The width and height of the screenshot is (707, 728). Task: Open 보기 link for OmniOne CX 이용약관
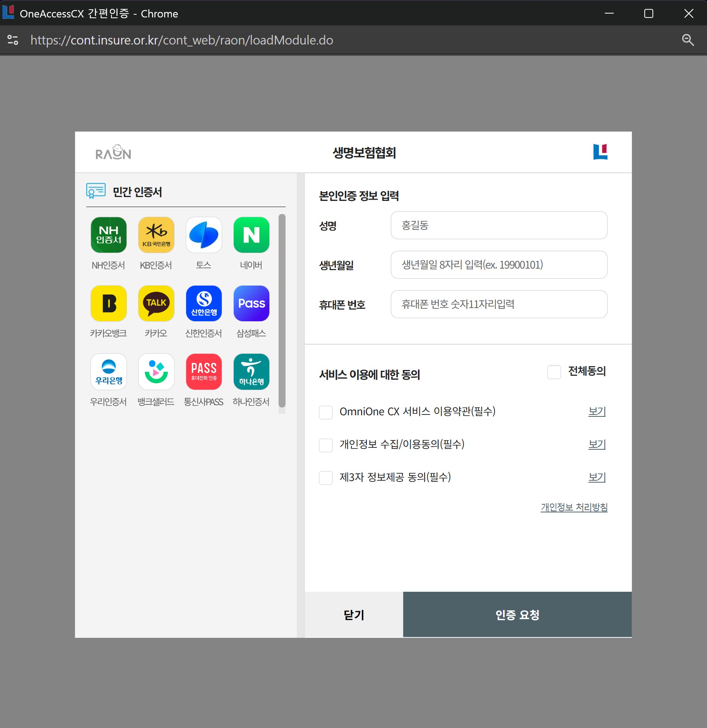pos(597,411)
